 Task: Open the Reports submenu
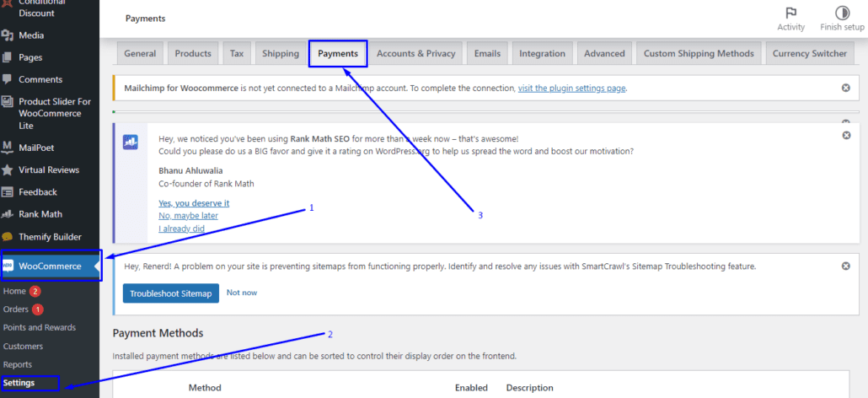pos(17,365)
